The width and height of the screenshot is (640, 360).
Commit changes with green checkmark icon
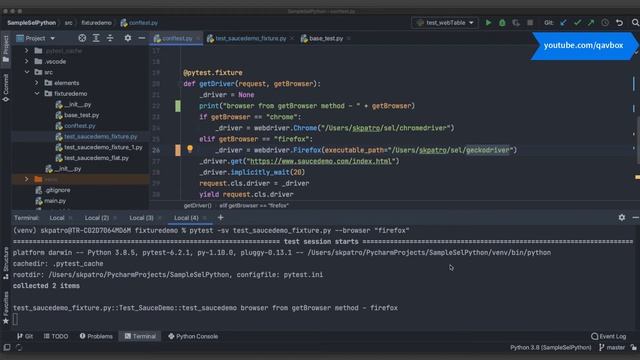(577, 23)
